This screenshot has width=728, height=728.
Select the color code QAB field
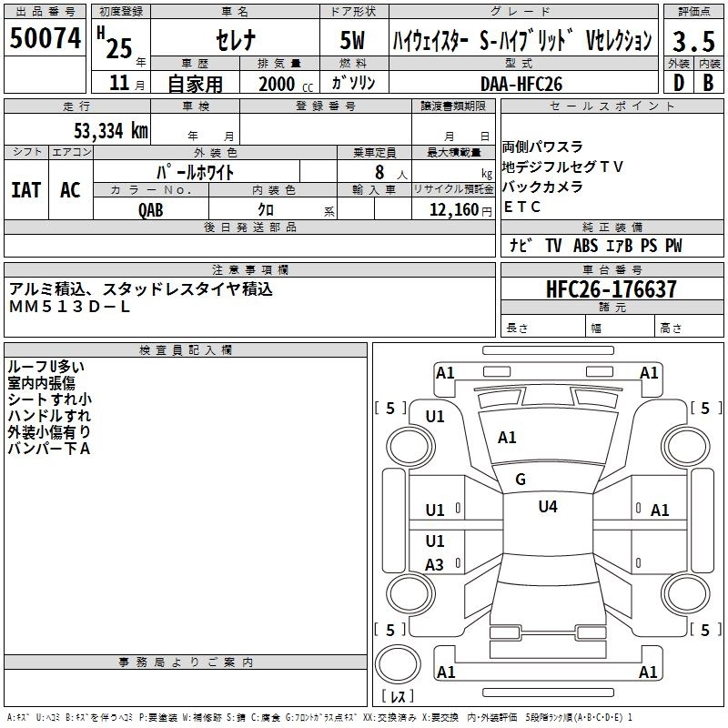pyautogui.click(x=151, y=209)
